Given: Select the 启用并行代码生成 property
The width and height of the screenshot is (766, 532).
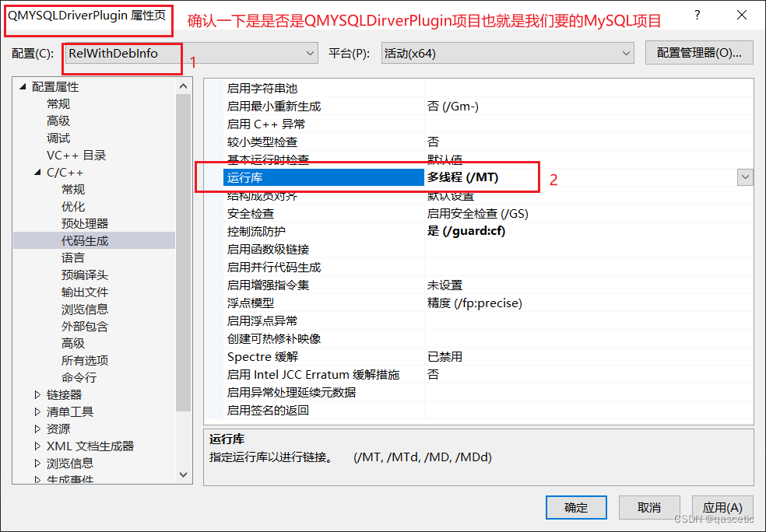Looking at the screenshot, I should click(273, 267).
